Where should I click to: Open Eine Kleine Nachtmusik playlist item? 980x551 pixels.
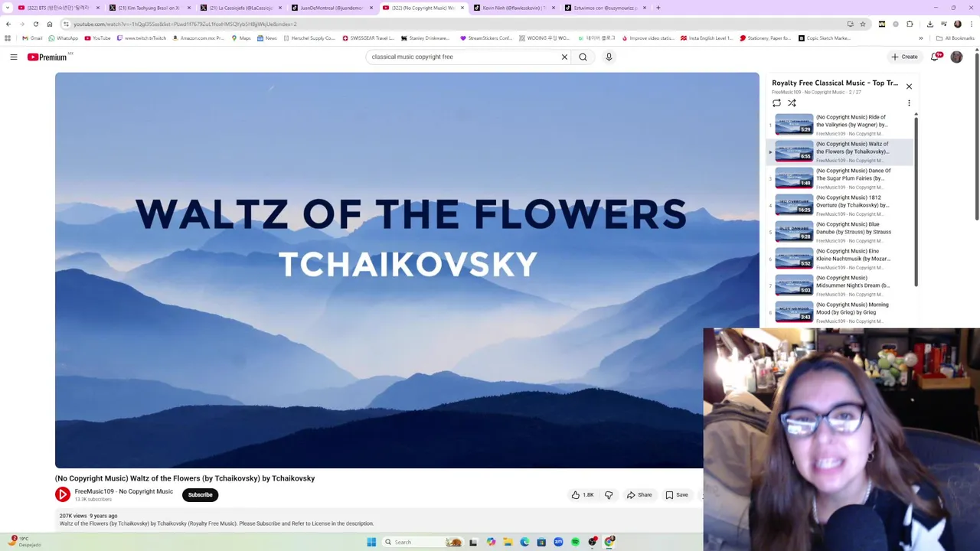pyautogui.click(x=840, y=259)
